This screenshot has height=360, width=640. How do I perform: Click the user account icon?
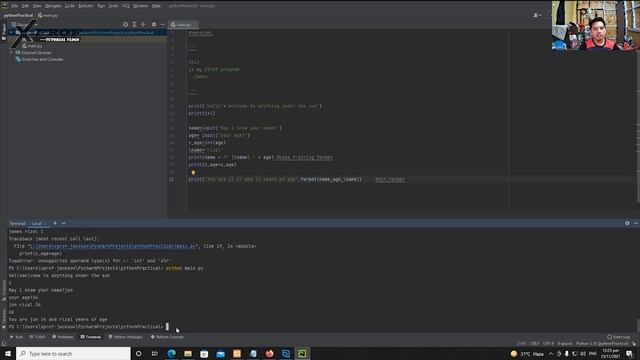coord(536,16)
